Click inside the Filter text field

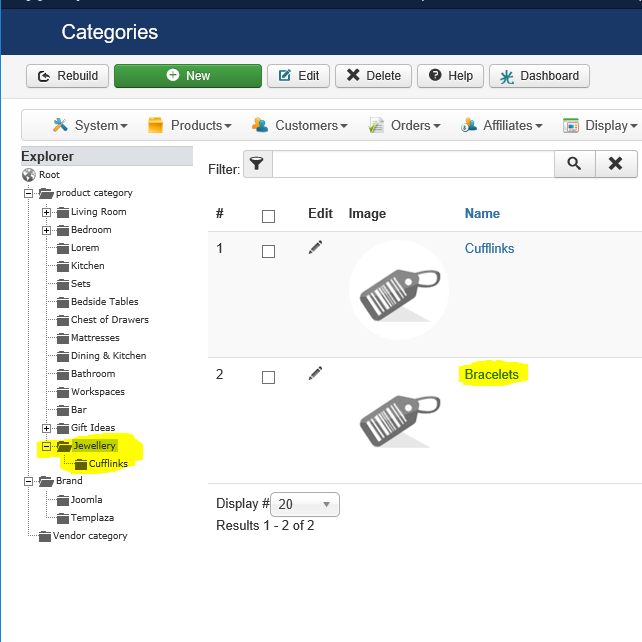pos(413,164)
